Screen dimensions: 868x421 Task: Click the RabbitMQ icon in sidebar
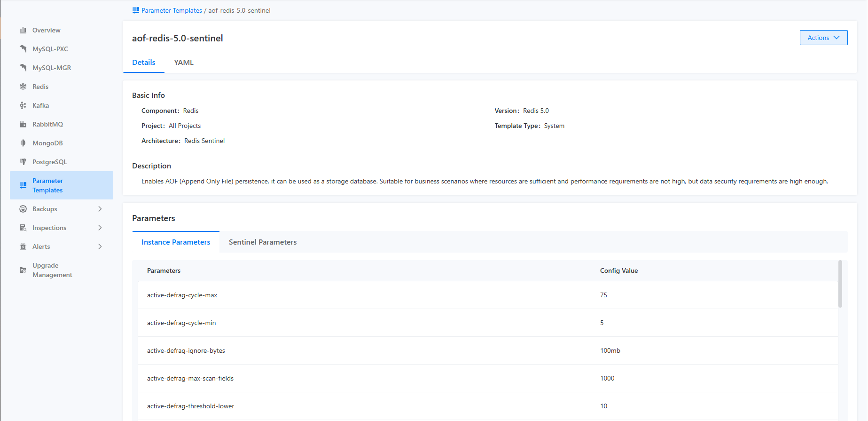pos(23,124)
